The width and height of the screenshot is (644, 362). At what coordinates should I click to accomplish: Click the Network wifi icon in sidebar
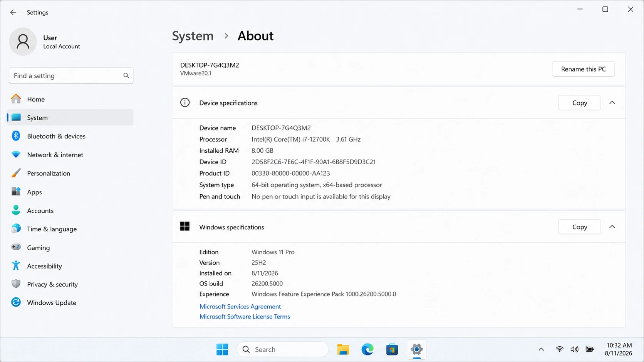click(x=16, y=154)
